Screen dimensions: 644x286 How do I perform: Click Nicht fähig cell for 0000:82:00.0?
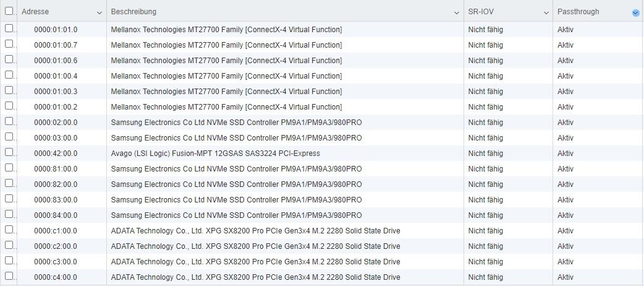click(x=485, y=184)
